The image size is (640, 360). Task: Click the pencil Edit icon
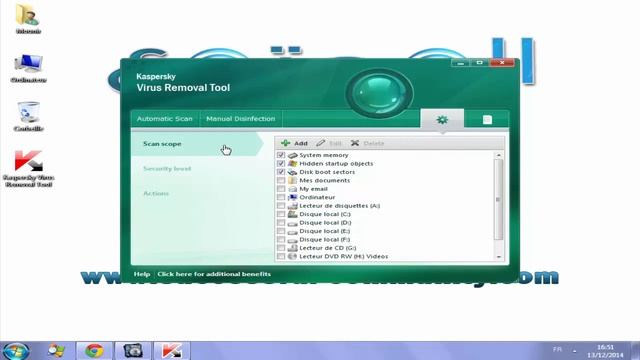click(320, 143)
